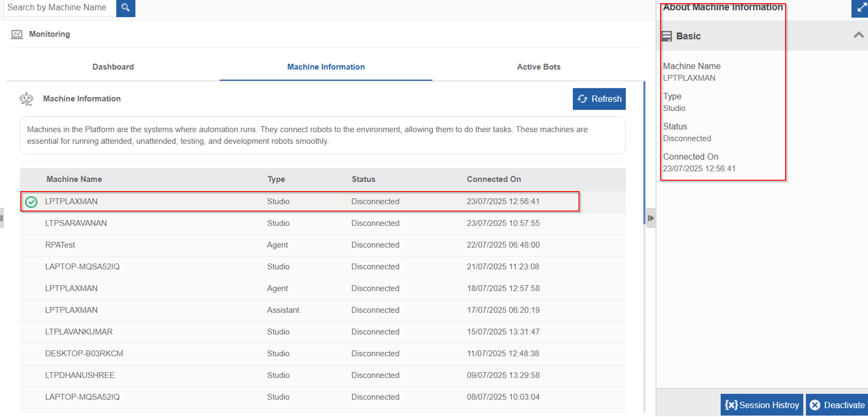Focus the Search by Machine Name field
The height and width of the screenshot is (417, 868).
pyautogui.click(x=60, y=8)
